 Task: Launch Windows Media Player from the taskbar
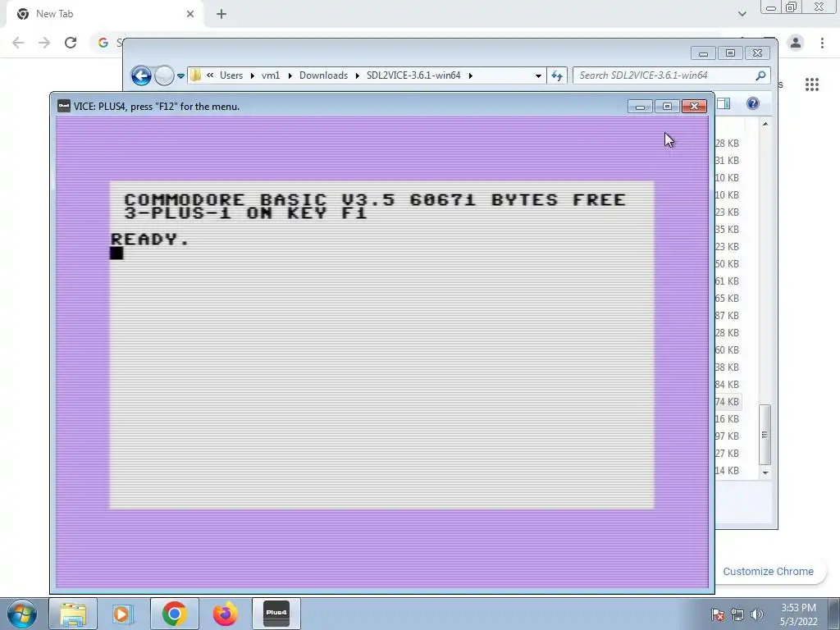click(123, 614)
